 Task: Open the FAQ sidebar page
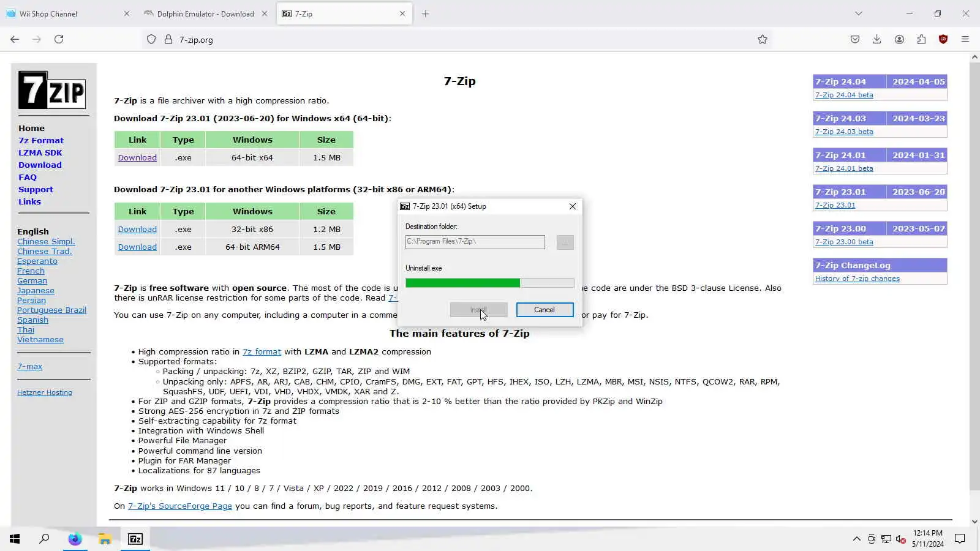[28, 177]
